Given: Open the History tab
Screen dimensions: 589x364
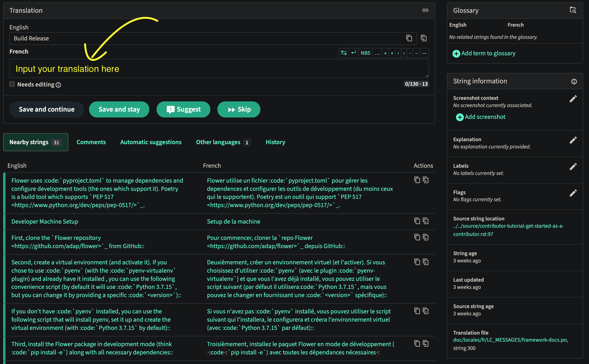Looking at the screenshot, I should tap(275, 142).
